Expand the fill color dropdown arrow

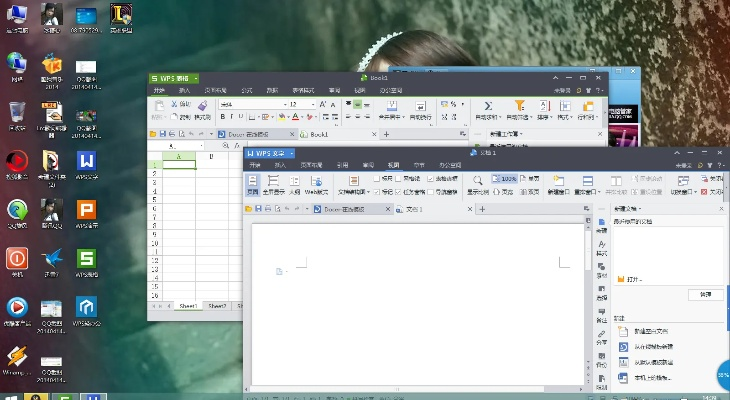tap(289, 117)
